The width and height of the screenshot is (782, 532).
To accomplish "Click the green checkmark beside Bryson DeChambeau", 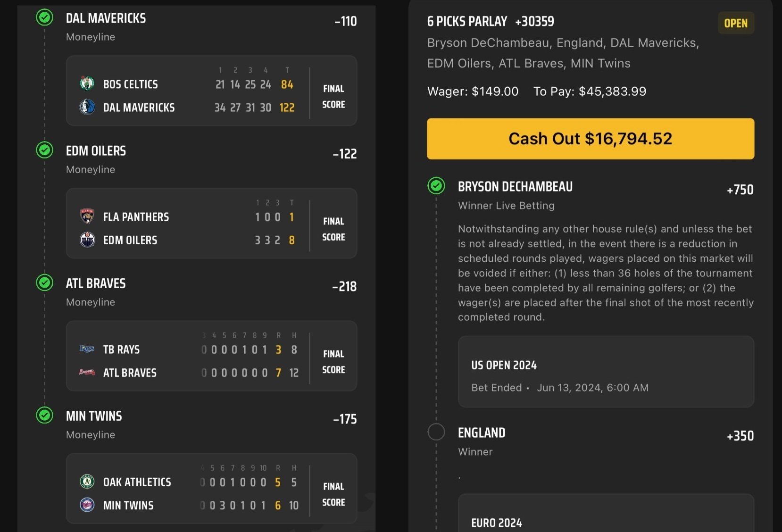I will click(436, 186).
